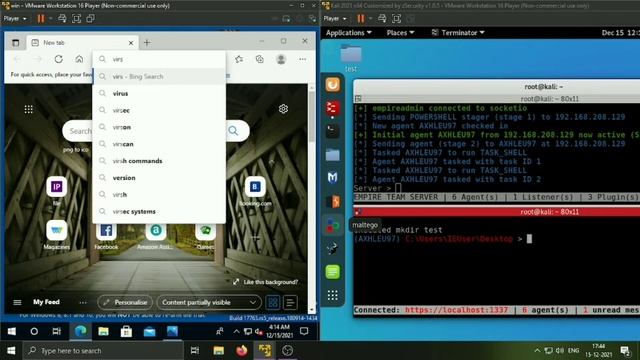
Task: Pause the Kali virtual machine
Action: 361,18
